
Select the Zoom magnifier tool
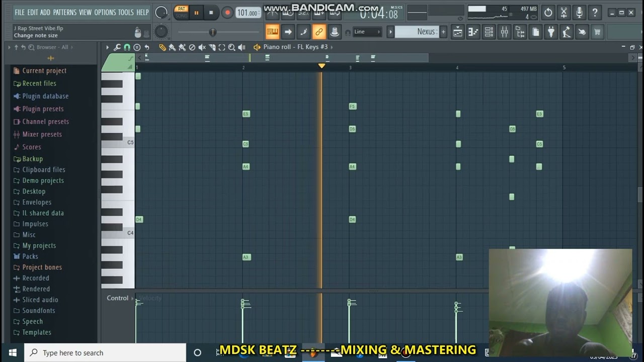tap(232, 47)
